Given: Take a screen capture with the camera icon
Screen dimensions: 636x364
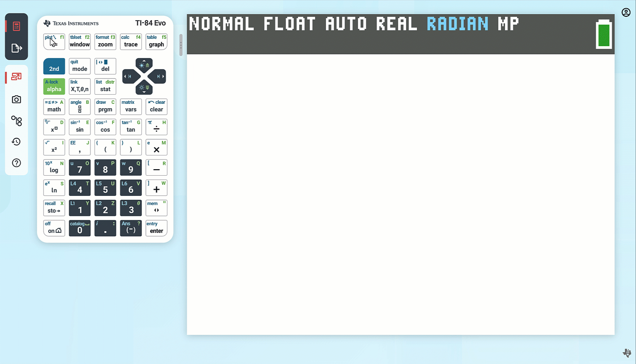Looking at the screenshot, I should (x=16, y=99).
